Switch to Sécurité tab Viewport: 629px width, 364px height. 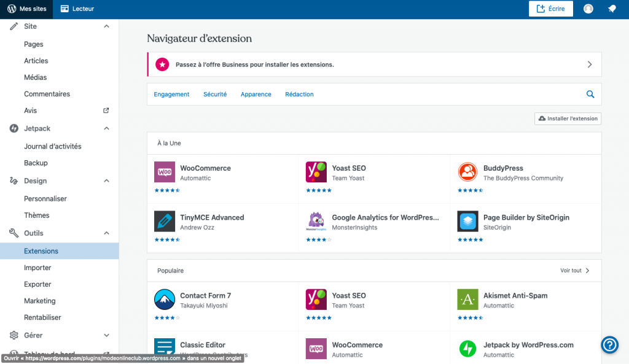coord(215,94)
